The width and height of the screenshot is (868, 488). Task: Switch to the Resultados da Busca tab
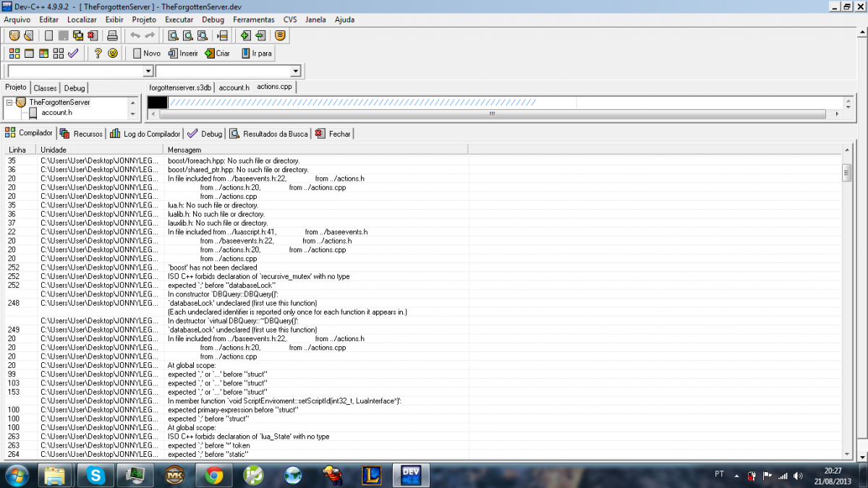click(x=269, y=134)
